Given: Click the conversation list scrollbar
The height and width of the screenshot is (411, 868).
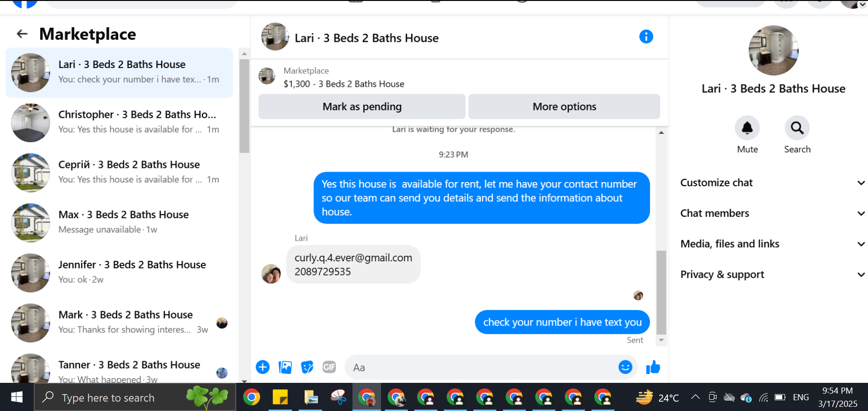Looking at the screenshot, I should [x=244, y=106].
